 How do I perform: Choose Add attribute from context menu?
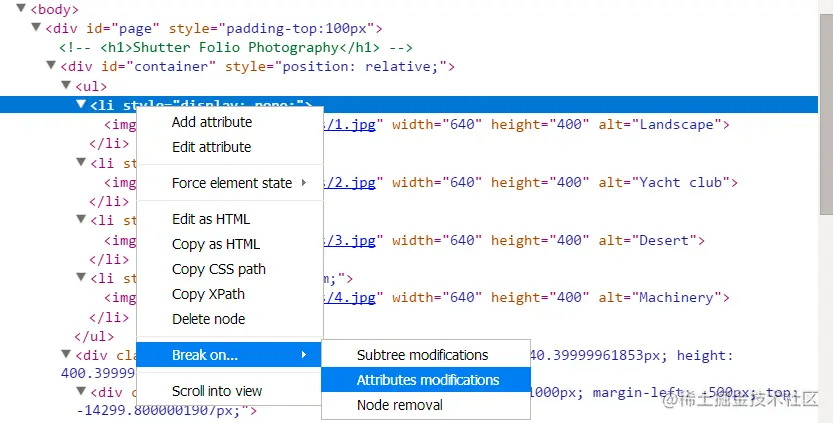[x=230, y=122]
